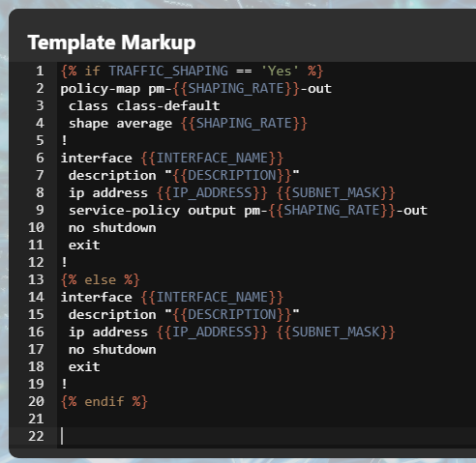The image size is (476, 463).
Task: Click the '{% endif %}' tag on line 20
Action: point(104,402)
